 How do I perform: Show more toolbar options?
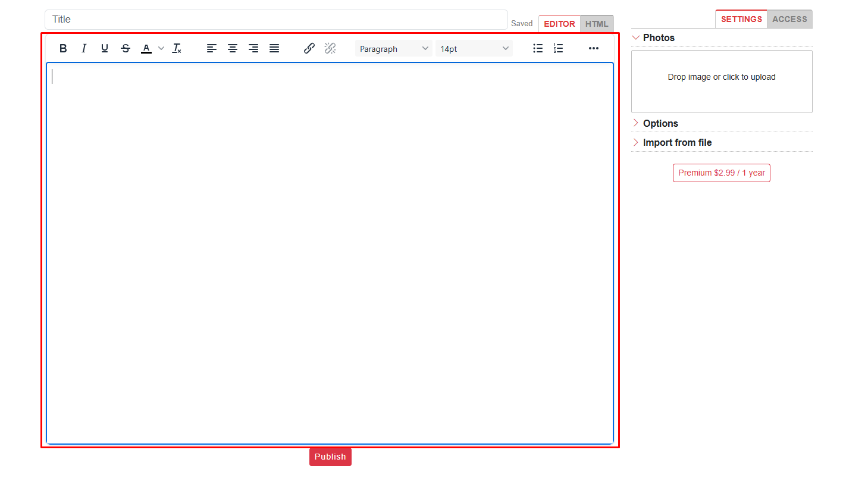coord(594,49)
